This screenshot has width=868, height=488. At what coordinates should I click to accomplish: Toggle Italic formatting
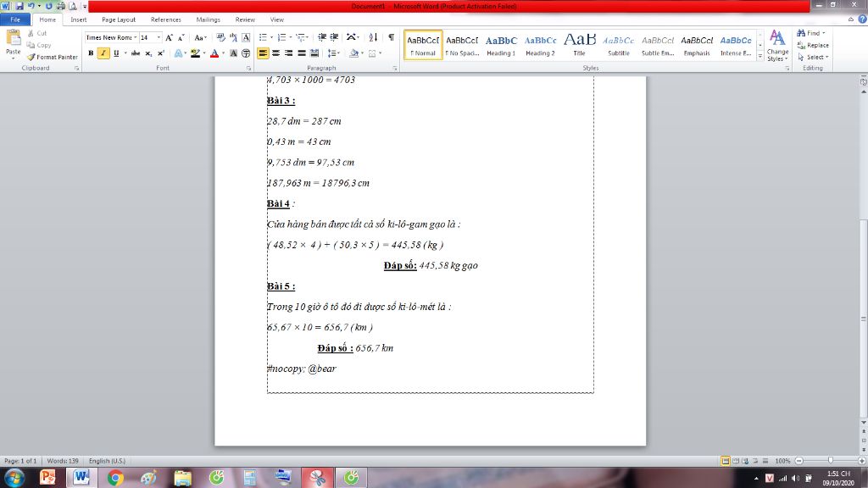coord(103,53)
